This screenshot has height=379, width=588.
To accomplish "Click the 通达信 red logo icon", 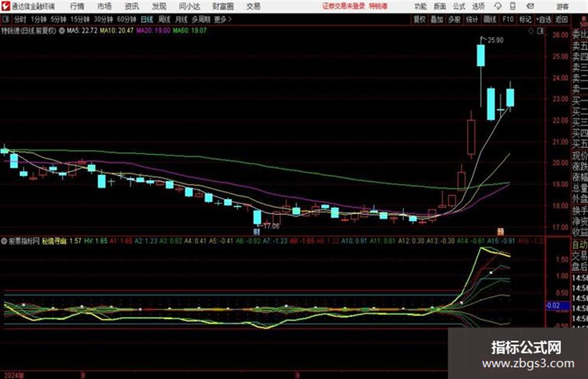I will pyautogui.click(x=6, y=6).
